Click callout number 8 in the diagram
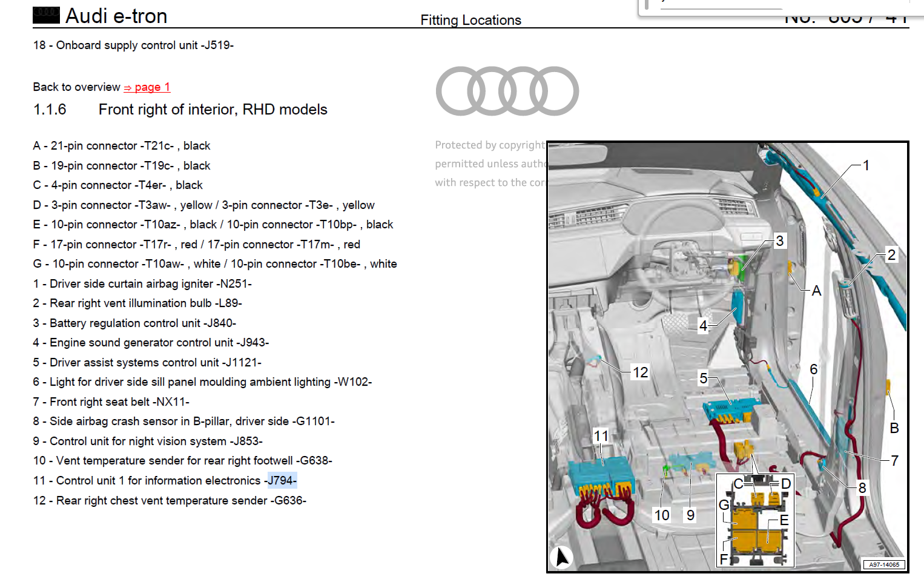 tap(862, 488)
